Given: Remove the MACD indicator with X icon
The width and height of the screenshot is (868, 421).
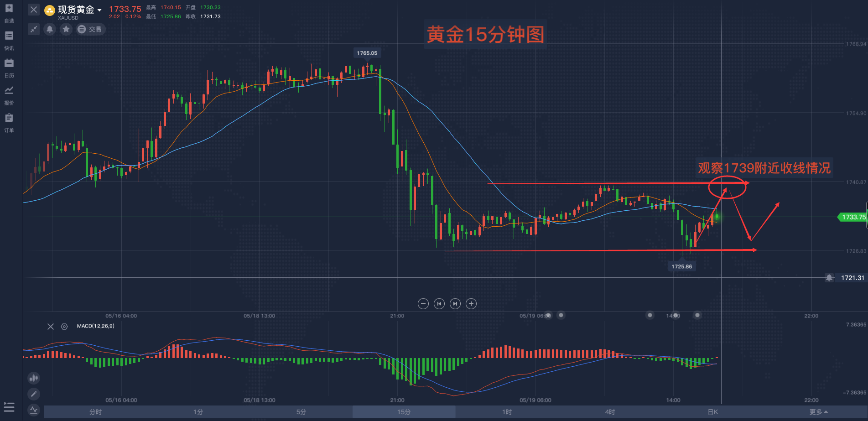Looking at the screenshot, I should coord(51,327).
